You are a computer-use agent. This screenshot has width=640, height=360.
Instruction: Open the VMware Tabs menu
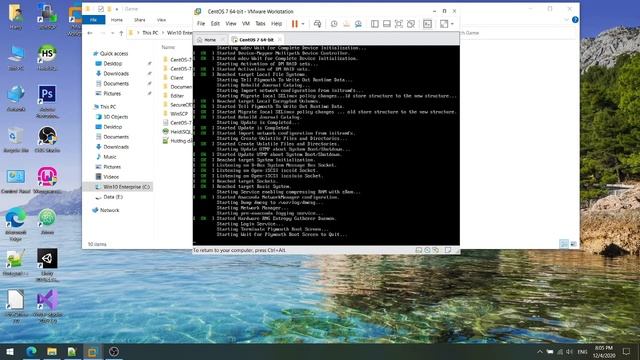[260, 24]
